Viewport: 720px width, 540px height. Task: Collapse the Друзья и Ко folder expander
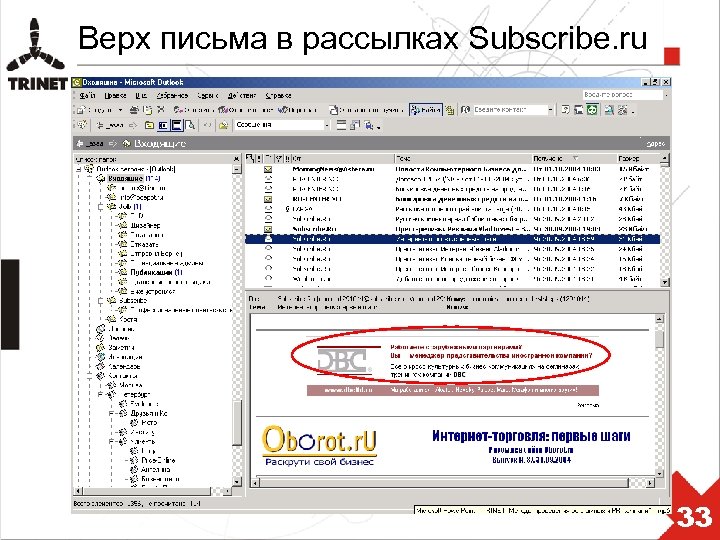(112, 414)
